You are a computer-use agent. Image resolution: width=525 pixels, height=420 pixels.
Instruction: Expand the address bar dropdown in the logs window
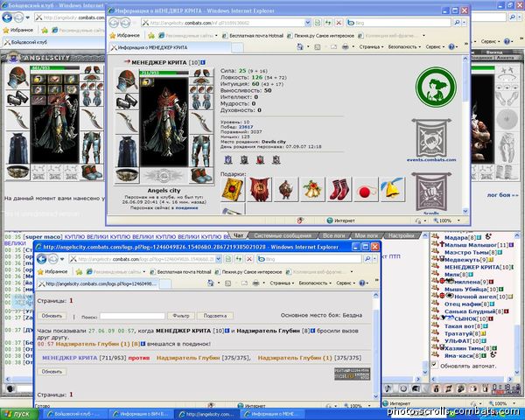click(x=218, y=259)
